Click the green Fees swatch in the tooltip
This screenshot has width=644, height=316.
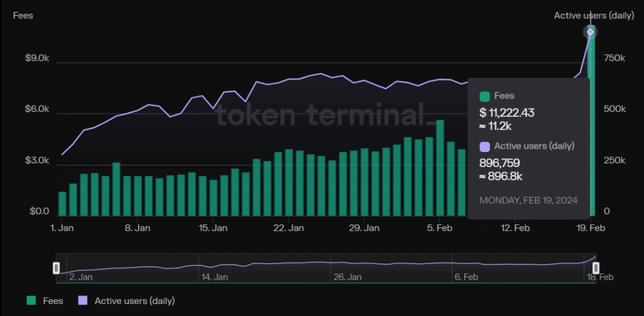(485, 97)
